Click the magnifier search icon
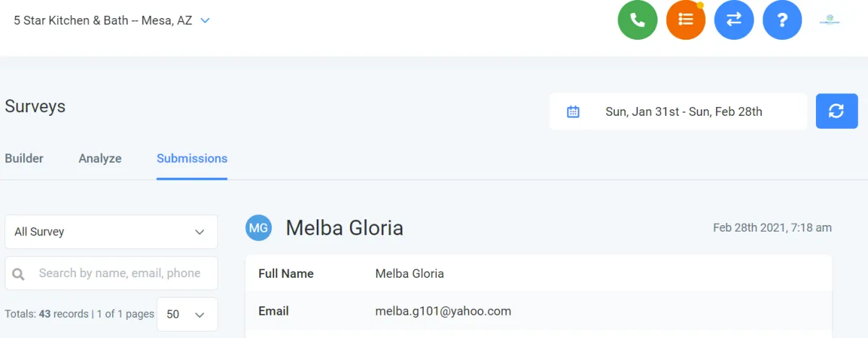This screenshot has height=338, width=868. 19,274
